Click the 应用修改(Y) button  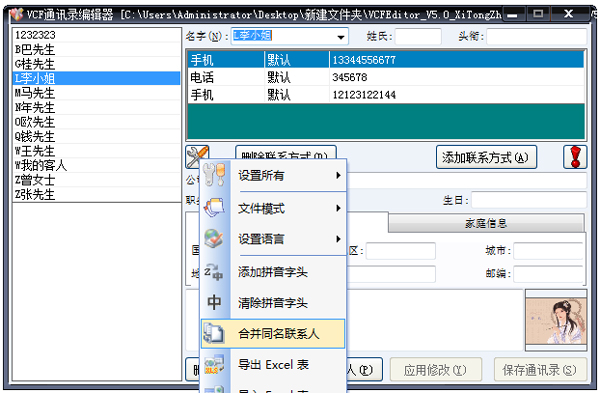[x=435, y=370]
